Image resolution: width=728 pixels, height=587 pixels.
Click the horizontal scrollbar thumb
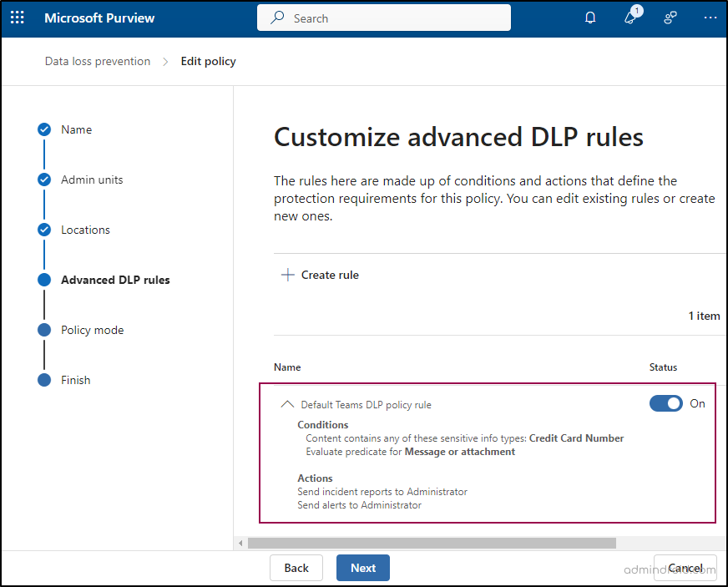point(431,543)
